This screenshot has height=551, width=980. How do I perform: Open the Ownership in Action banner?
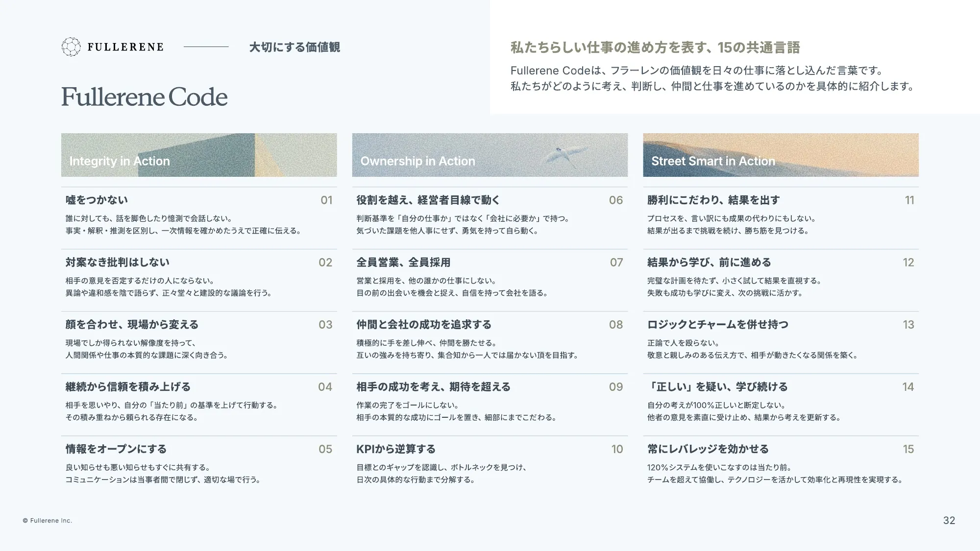click(x=490, y=155)
